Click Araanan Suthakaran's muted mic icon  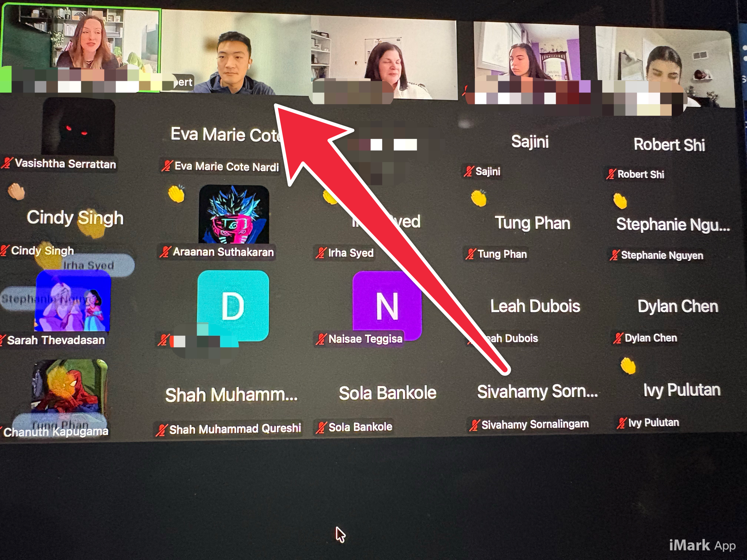coord(165,252)
